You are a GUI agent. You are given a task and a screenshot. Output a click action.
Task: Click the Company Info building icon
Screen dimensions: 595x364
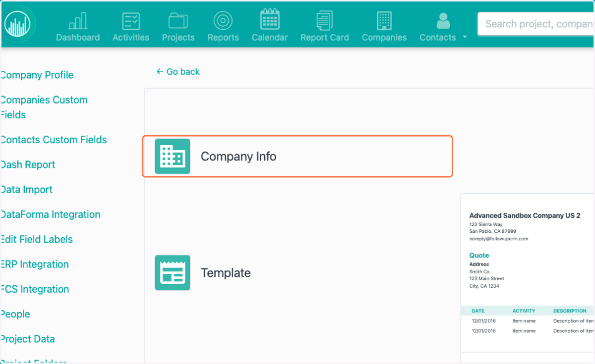click(x=173, y=156)
